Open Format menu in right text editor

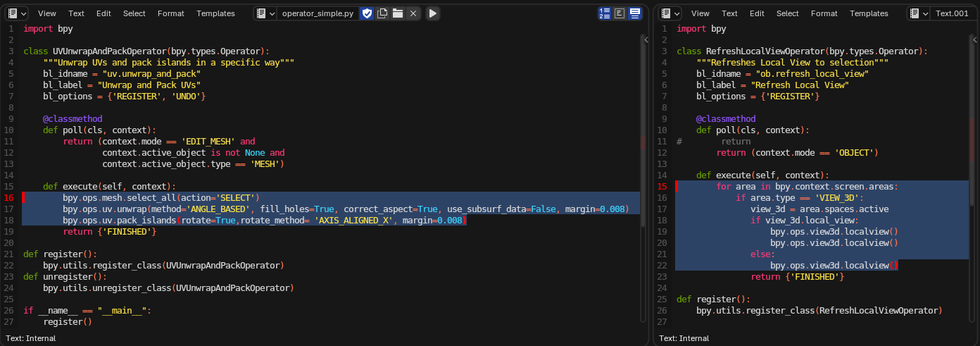pos(824,13)
